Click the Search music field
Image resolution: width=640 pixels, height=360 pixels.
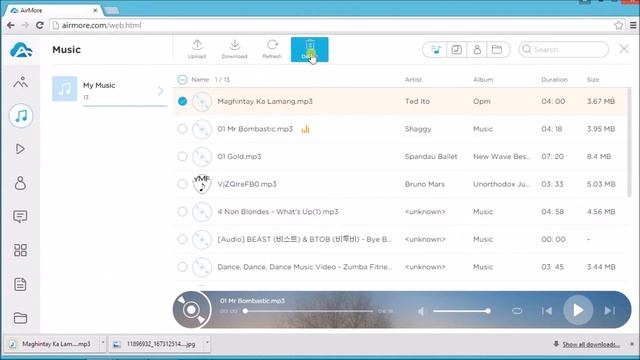tap(564, 49)
